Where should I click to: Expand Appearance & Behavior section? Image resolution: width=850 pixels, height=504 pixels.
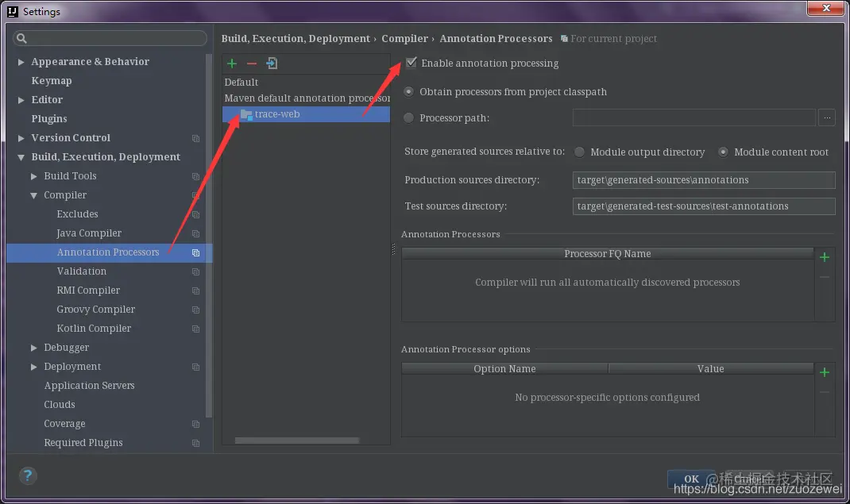pos(21,62)
